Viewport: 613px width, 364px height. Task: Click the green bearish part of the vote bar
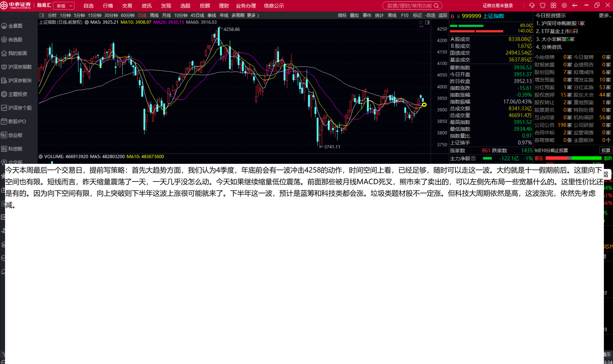[x=586, y=158]
